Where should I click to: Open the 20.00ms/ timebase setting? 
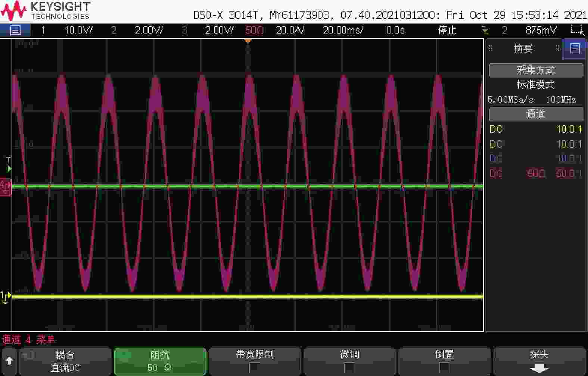pyautogui.click(x=343, y=30)
